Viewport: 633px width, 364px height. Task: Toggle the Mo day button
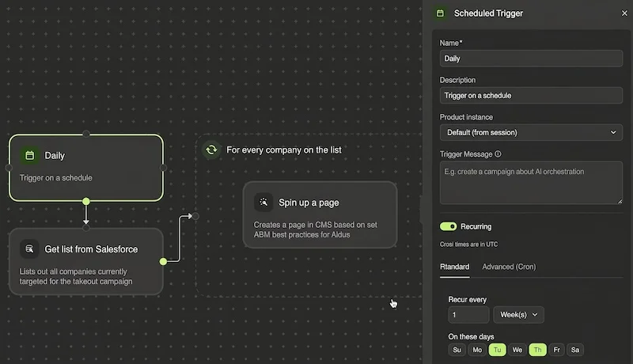coord(477,350)
